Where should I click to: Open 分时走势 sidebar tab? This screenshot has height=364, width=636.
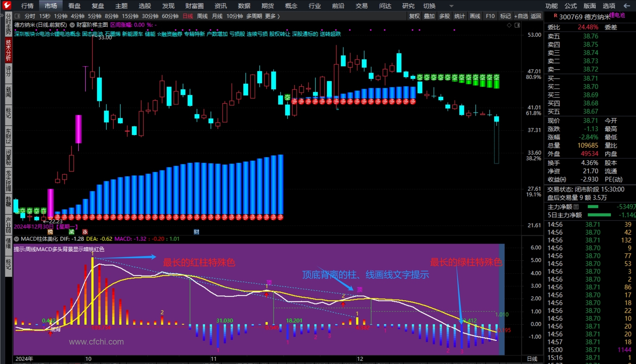(8, 24)
